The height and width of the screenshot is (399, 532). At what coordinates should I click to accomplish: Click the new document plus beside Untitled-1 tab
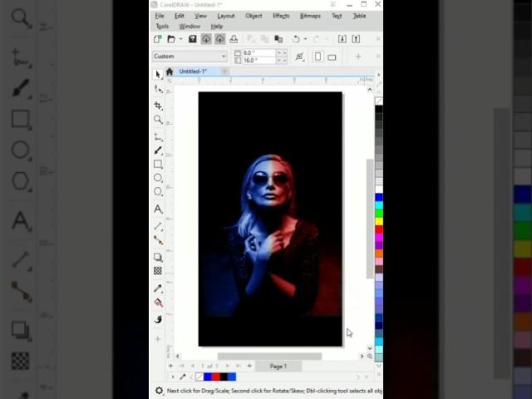click(x=224, y=71)
